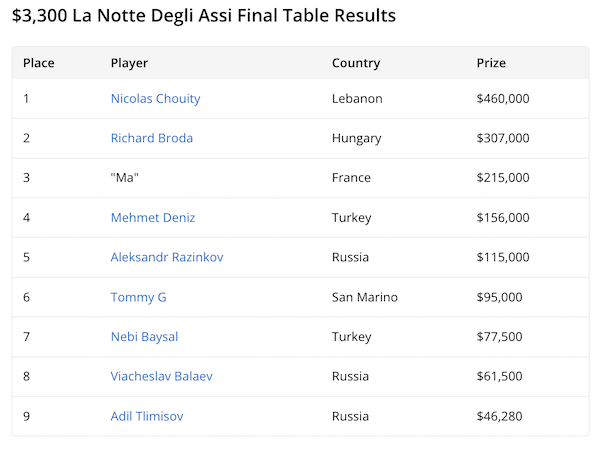Click the Place column header
The image size is (600, 454).
[38, 63]
